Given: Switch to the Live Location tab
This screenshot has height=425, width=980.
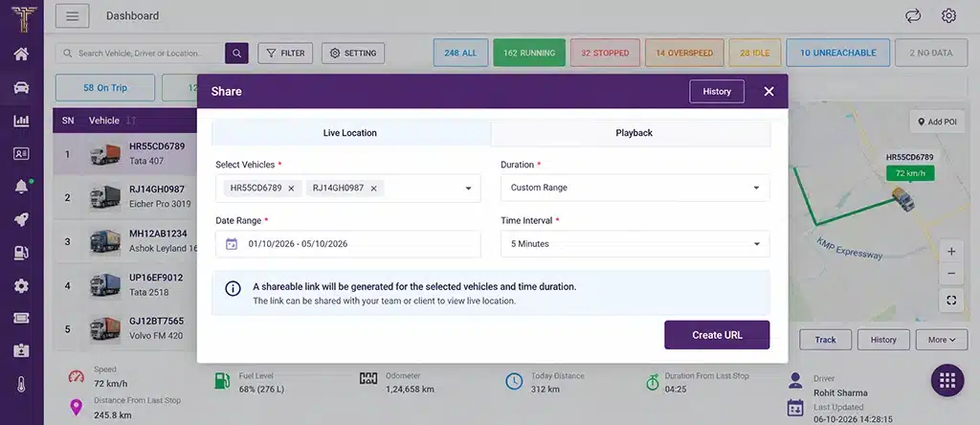Looking at the screenshot, I should click(x=350, y=133).
